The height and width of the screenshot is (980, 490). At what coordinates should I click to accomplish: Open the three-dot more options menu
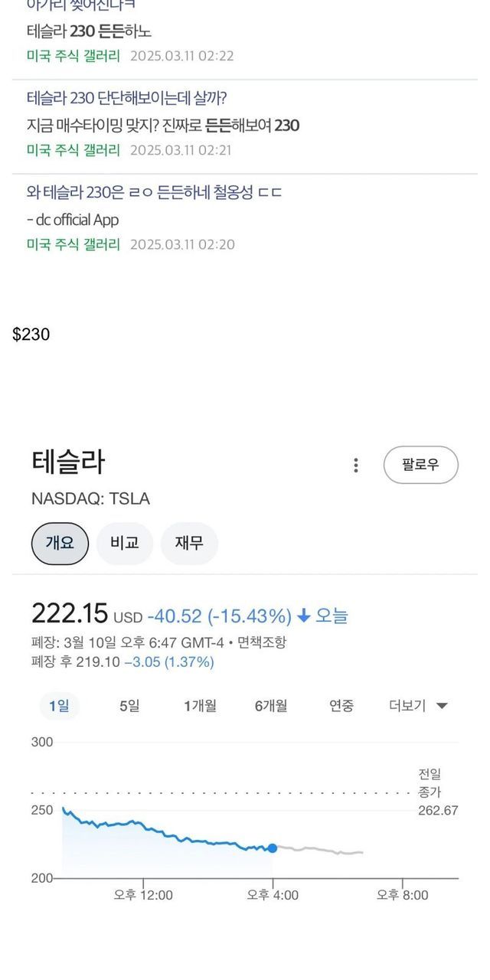[355, 465]
